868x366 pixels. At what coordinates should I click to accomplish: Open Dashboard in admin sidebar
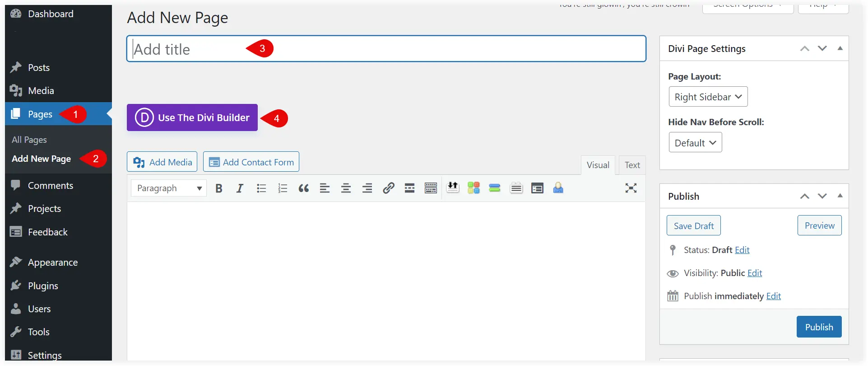(x=58, y=14)
